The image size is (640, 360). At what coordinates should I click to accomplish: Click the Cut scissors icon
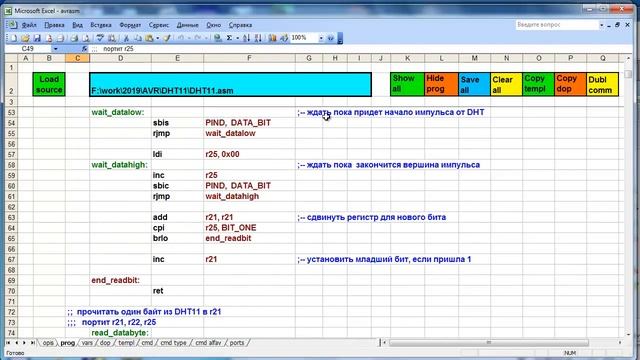pyautogui.click(x=127, y=38)
